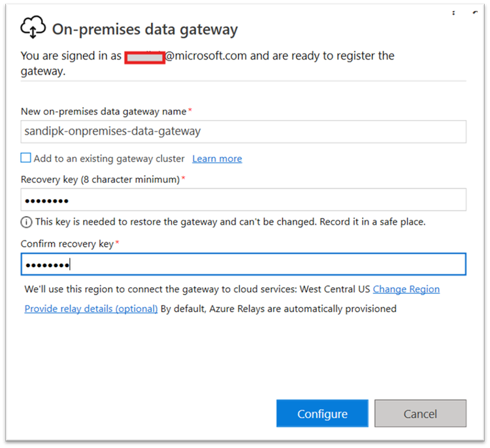The width and height of the screenshot is (490, 448).
Task: Open the 'Change Region' link
Action: point(406,289)
